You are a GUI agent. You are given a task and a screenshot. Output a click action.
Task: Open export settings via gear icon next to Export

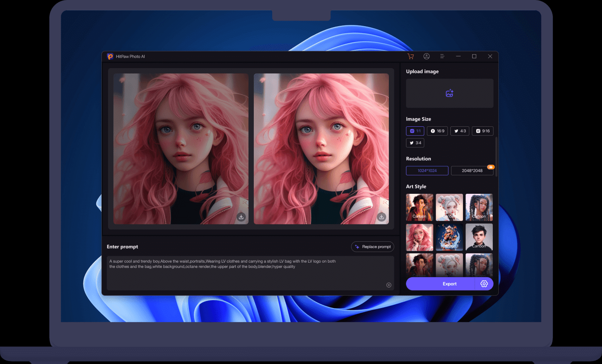(x=484, y=284)
